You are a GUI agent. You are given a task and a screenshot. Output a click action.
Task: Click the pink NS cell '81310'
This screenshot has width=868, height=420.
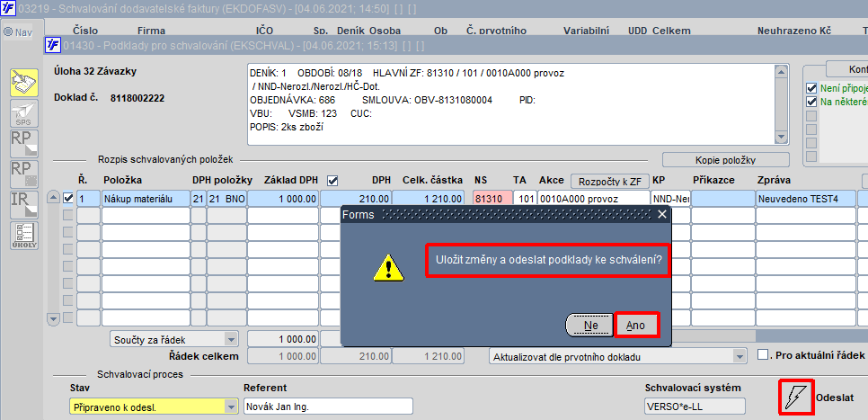492,199
